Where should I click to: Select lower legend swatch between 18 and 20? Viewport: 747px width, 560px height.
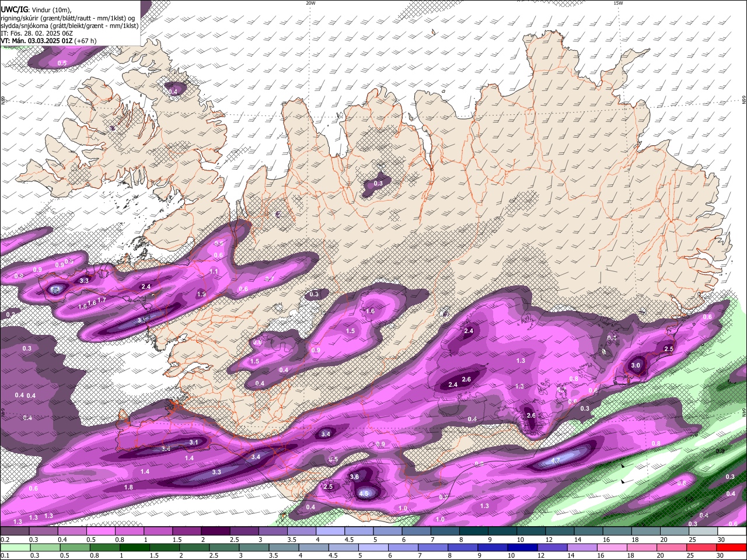pos(641,548)
